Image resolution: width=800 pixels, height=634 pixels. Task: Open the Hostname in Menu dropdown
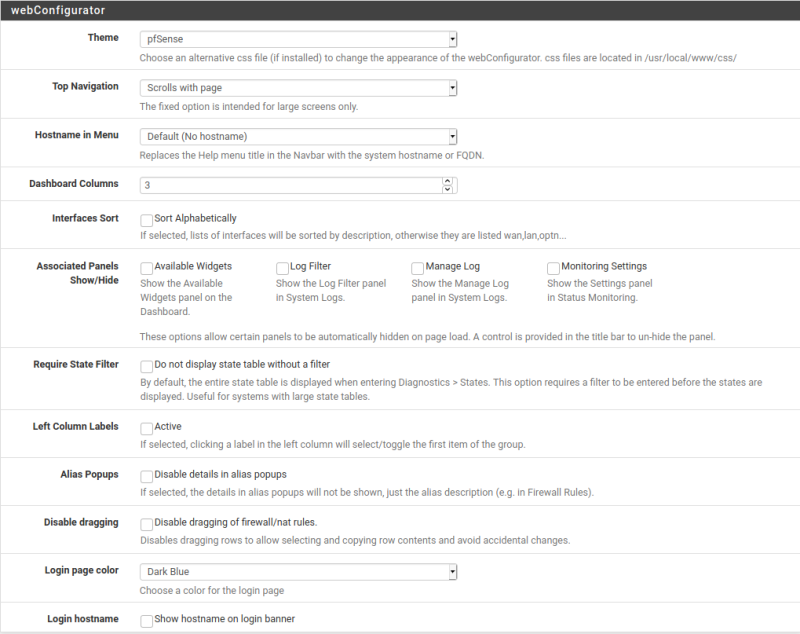298,136
